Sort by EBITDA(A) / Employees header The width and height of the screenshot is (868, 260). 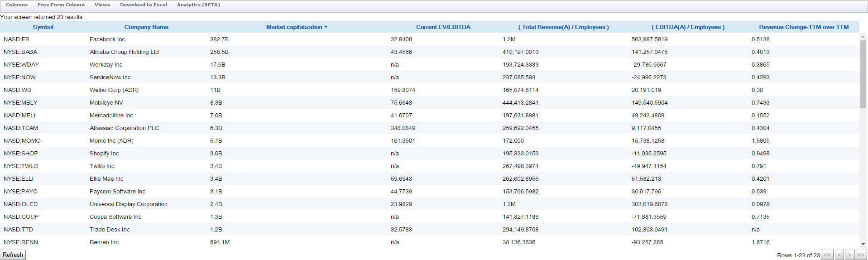click(688, 27)
